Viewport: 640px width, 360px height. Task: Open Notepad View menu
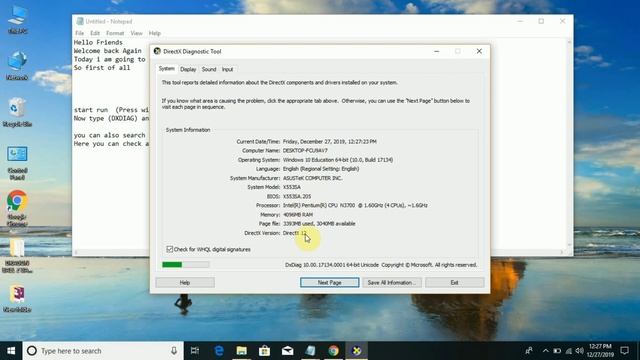click(x=137, y=33)
